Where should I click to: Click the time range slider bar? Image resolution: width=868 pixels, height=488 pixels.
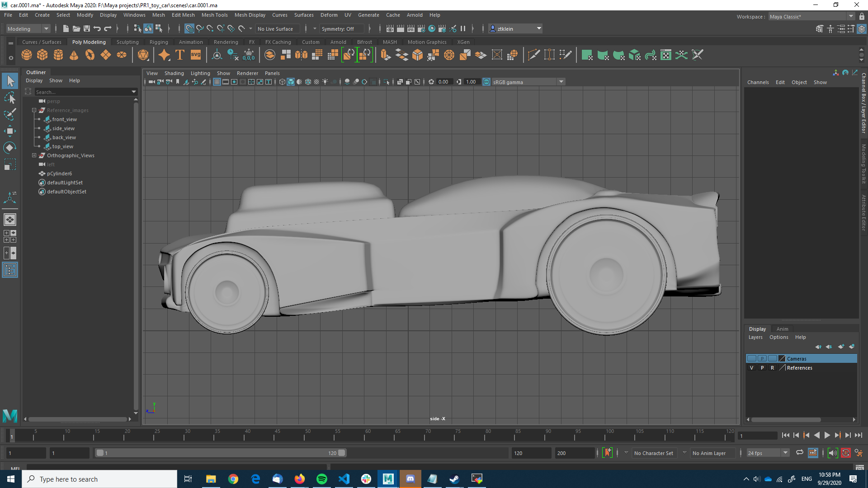220,453
